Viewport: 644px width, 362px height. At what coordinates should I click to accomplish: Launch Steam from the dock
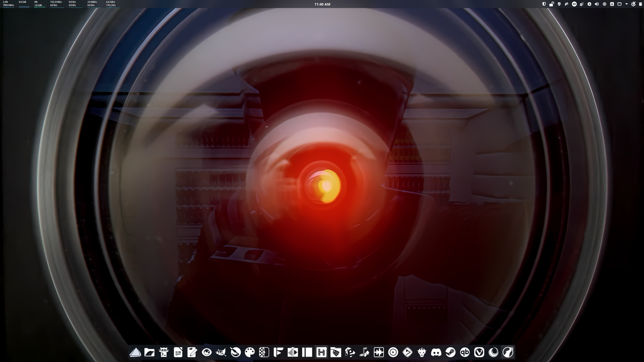(x=450, y=352)
